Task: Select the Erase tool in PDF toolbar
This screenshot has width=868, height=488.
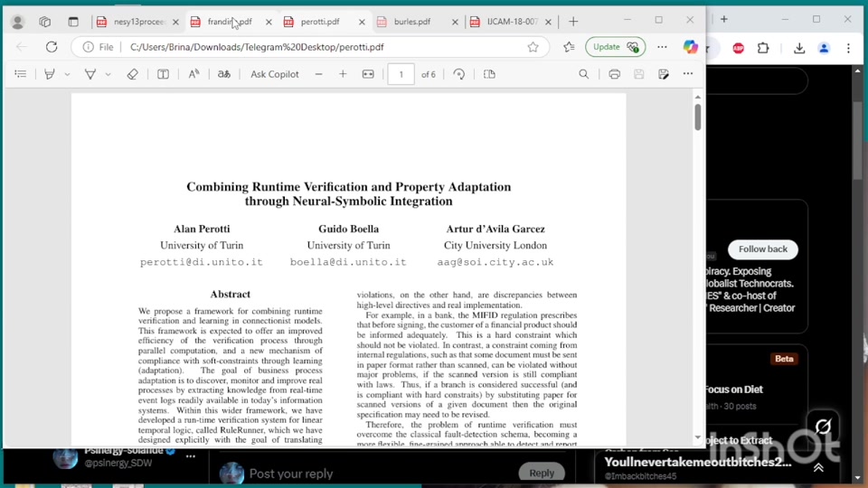Action: coord(132,74)
